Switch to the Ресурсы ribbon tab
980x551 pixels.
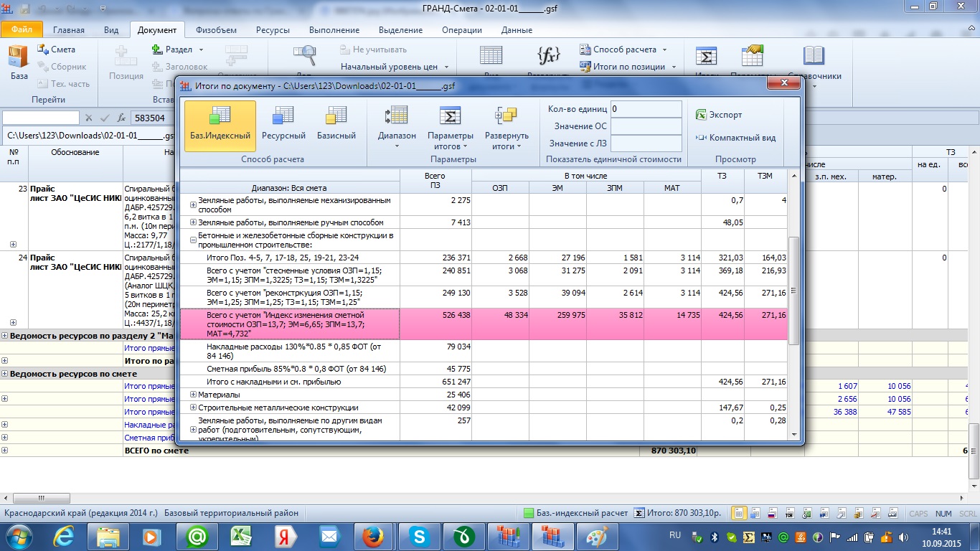tap(273, 30)
